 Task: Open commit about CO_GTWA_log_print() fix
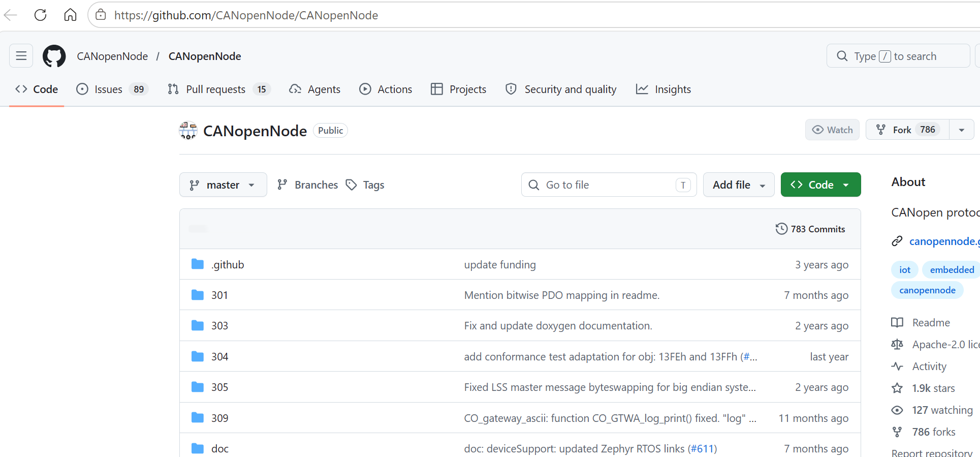pyautogui.click(x=610, y=418)
